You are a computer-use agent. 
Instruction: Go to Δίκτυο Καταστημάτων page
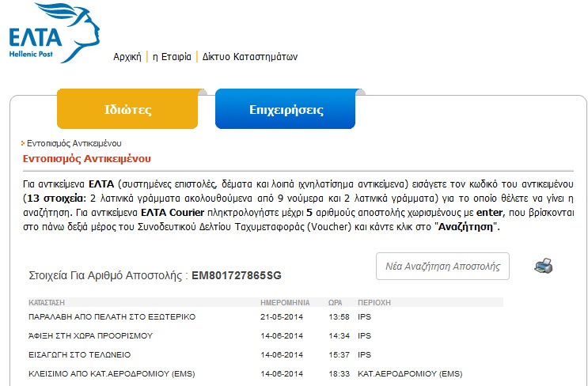pyautogui.click(x=250, y=57)
